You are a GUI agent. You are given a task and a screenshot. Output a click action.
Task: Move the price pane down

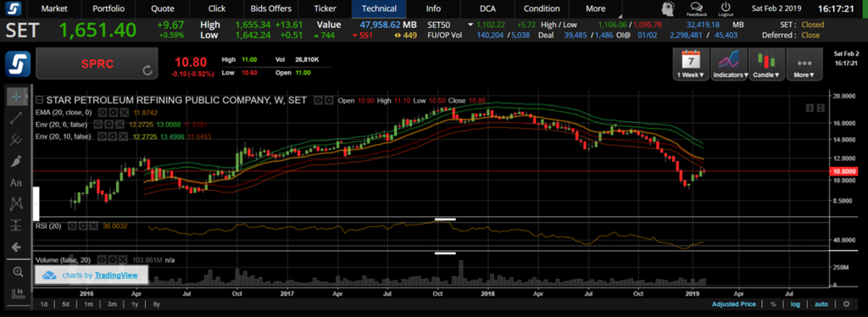(810, 108)
